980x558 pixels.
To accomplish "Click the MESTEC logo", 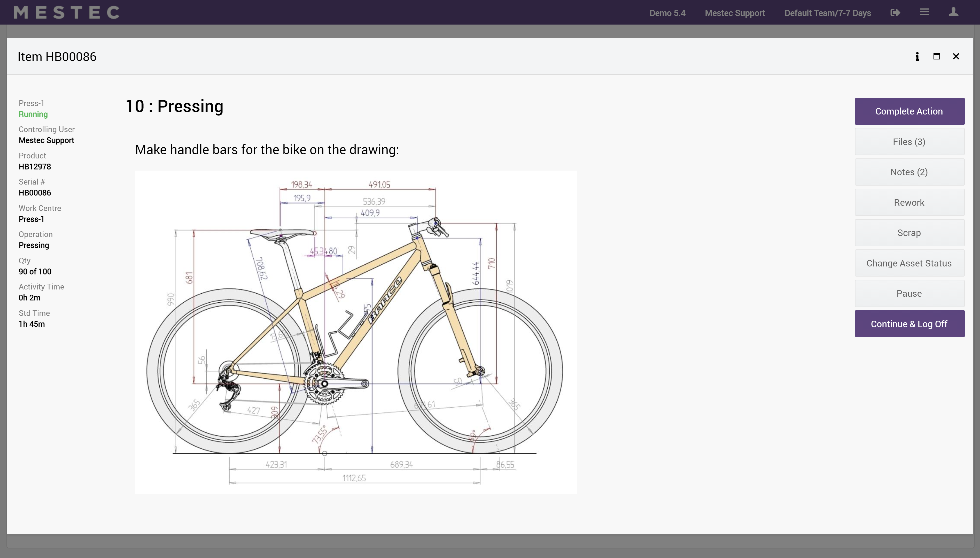I will [x=67, y=13].
